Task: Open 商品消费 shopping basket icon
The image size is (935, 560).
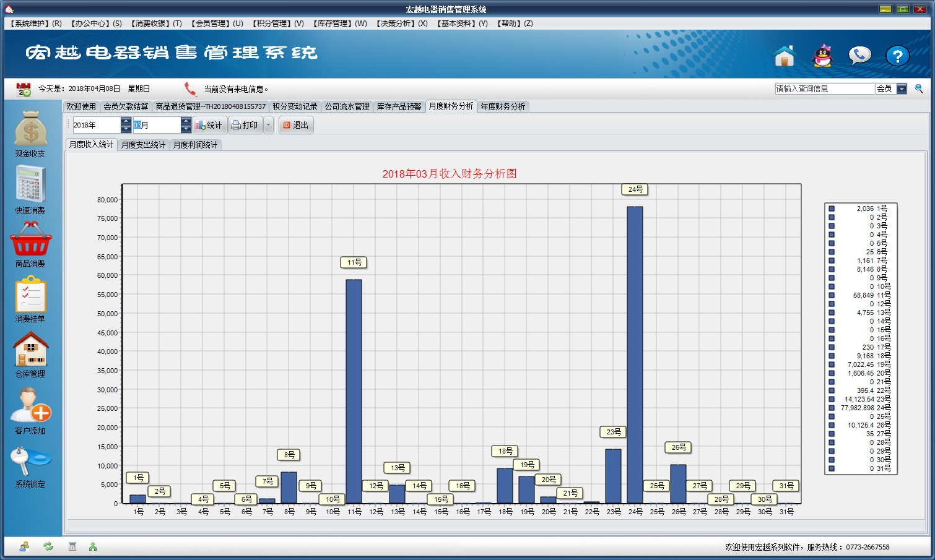Action: 30,239
